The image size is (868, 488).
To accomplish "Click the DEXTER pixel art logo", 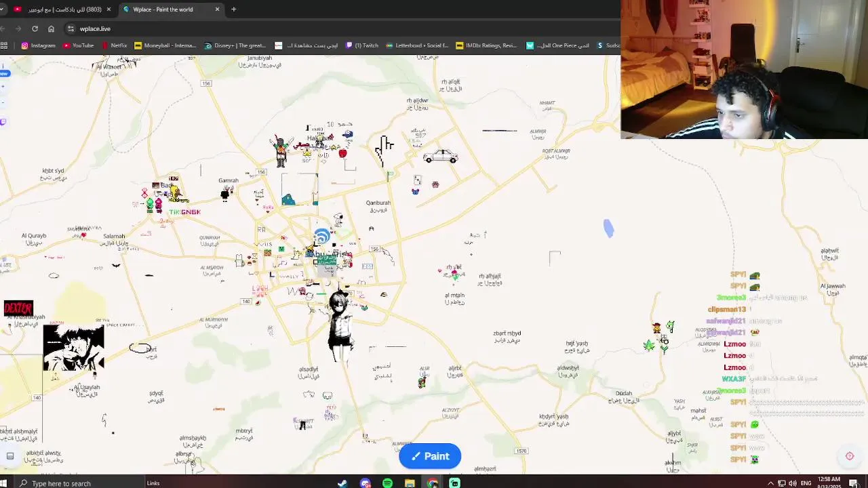I will tap(18, 309).
